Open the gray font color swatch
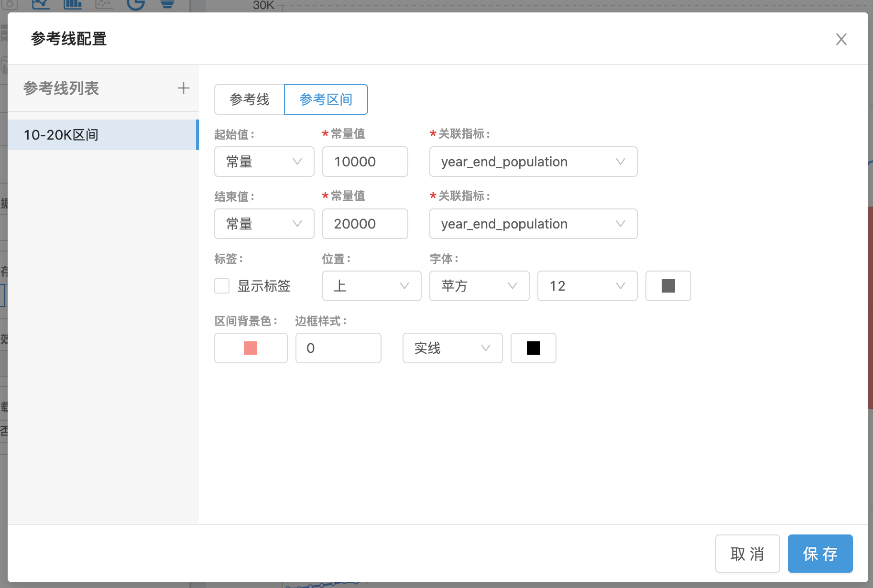The width and height of the screenshot is (873, 588). pos(668,286)
